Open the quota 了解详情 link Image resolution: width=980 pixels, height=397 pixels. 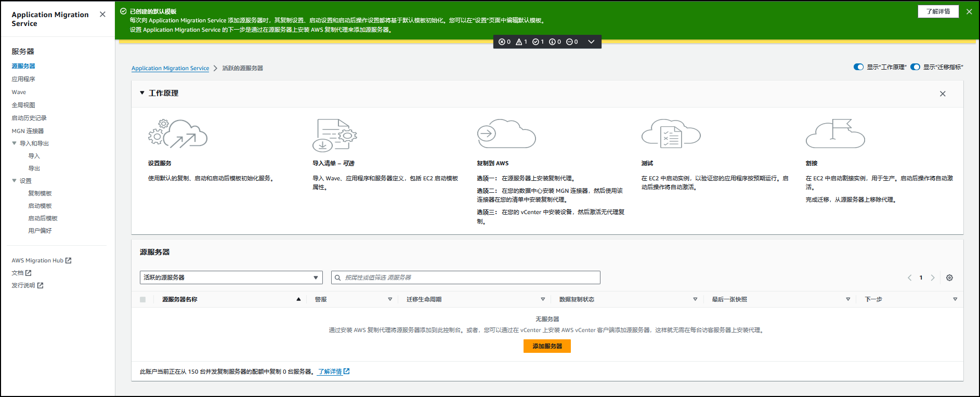tap(334, 372)
